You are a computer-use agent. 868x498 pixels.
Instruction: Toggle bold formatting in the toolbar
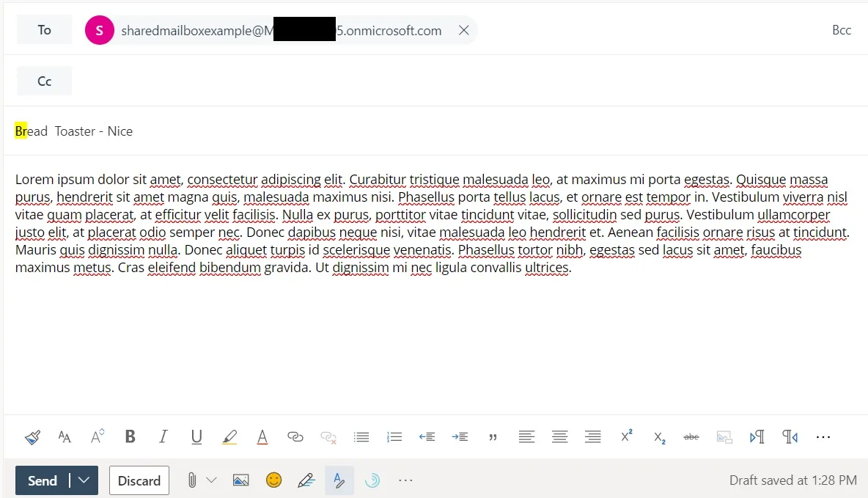pos(130,436)
